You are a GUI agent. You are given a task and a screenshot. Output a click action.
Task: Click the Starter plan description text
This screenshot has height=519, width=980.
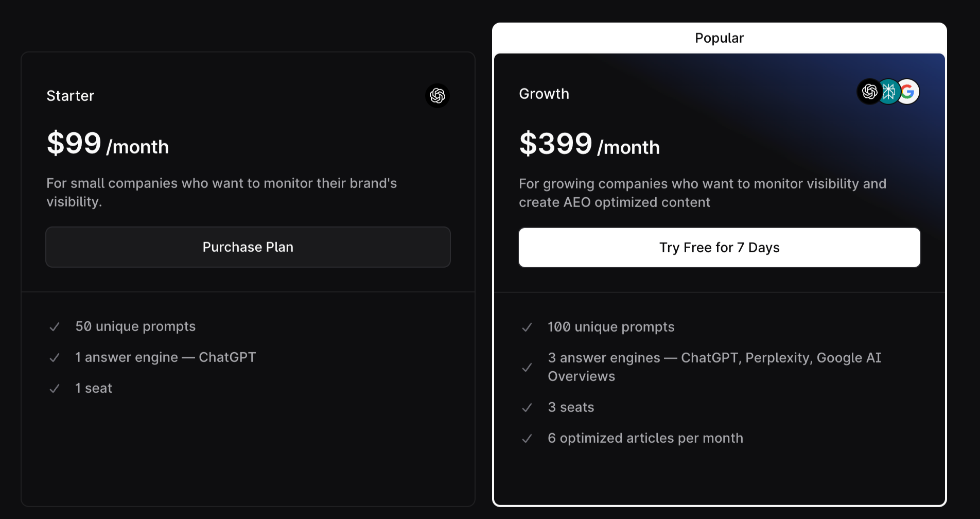(x=222, y=193)
